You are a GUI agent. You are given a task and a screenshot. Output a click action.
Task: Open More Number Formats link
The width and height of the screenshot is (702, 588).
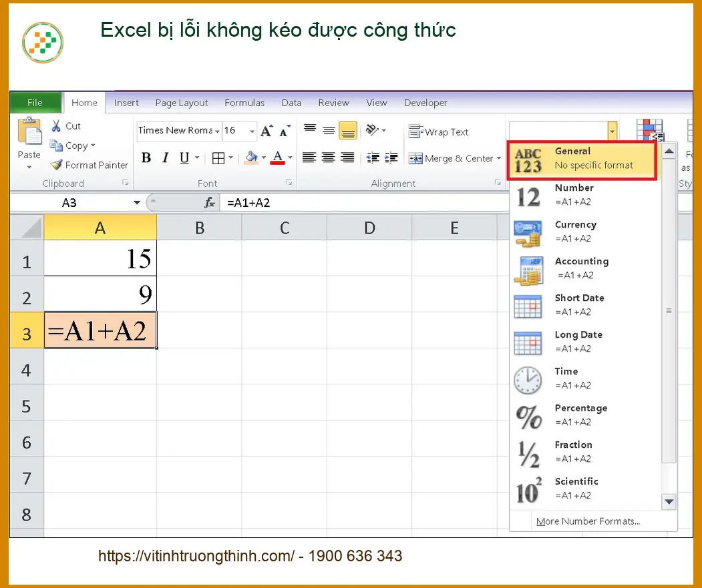pyautogui.click(x=588, y=521)
